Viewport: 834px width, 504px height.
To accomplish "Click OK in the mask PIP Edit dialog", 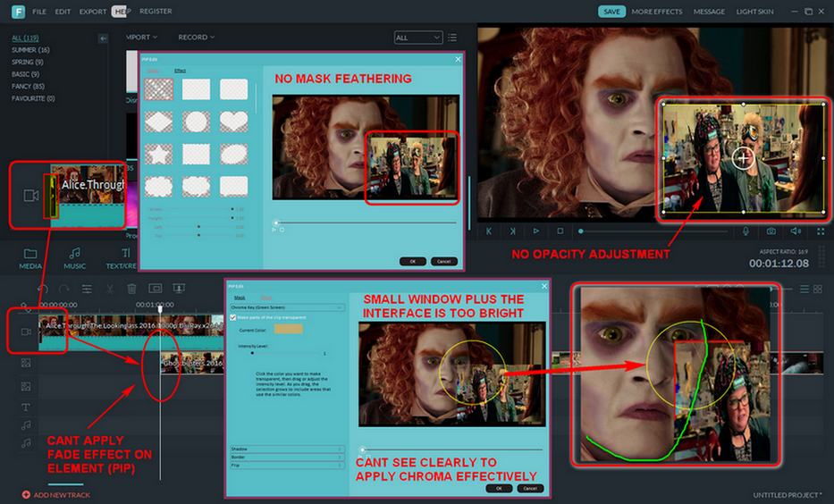I will pos(413,261).
